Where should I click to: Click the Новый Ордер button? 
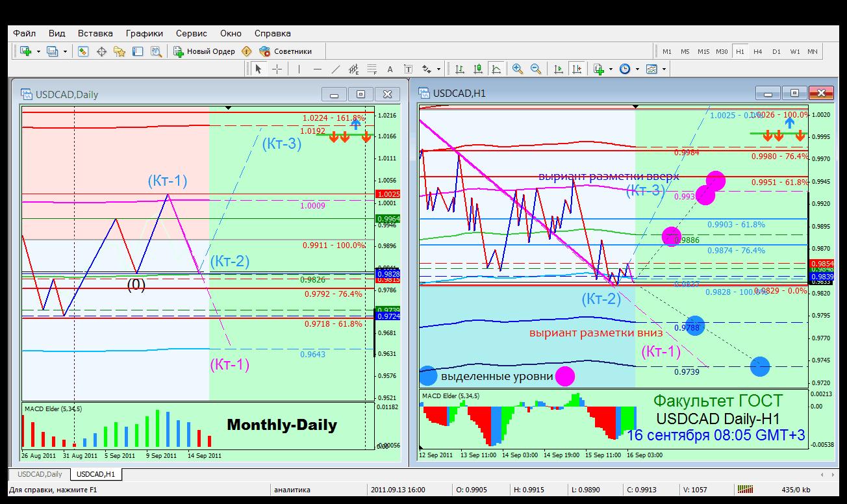(x=205, y=51)
